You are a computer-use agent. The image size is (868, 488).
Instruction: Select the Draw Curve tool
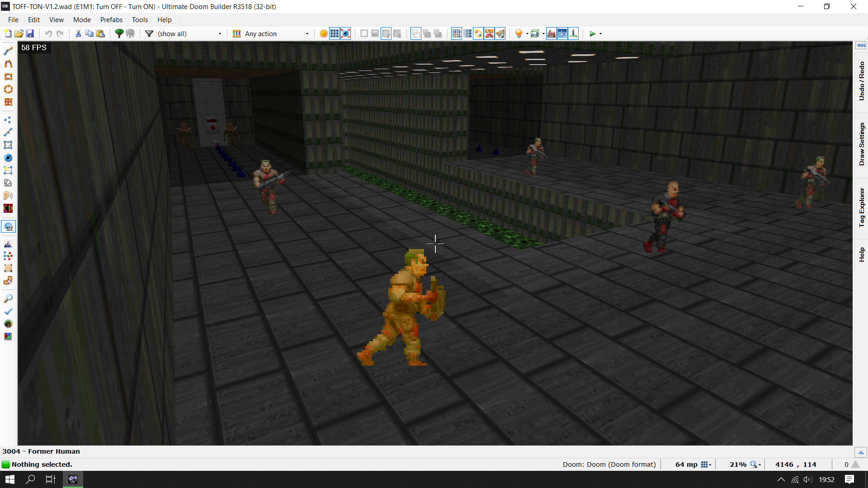(8, 64)
